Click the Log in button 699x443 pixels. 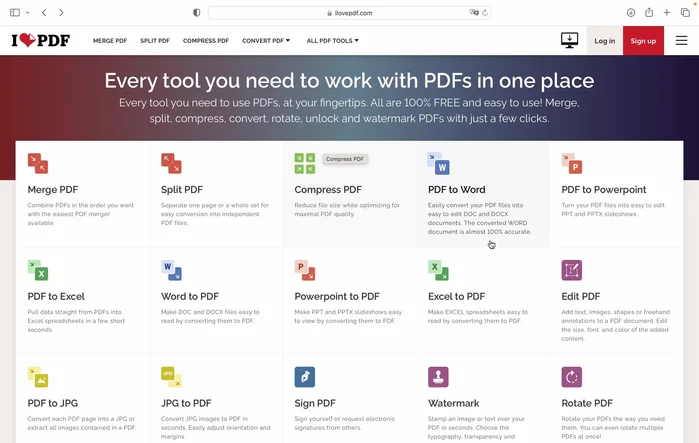click(x=604, y=41)
